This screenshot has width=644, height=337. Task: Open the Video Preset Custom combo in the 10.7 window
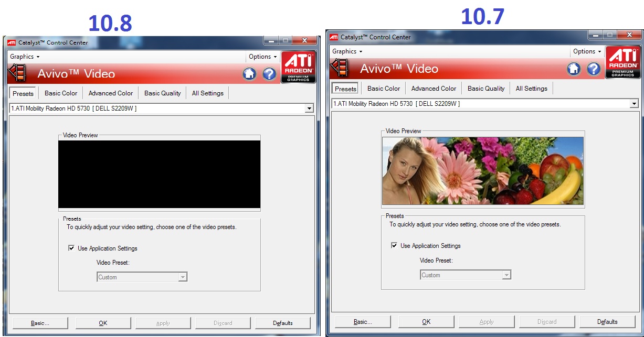465,275
